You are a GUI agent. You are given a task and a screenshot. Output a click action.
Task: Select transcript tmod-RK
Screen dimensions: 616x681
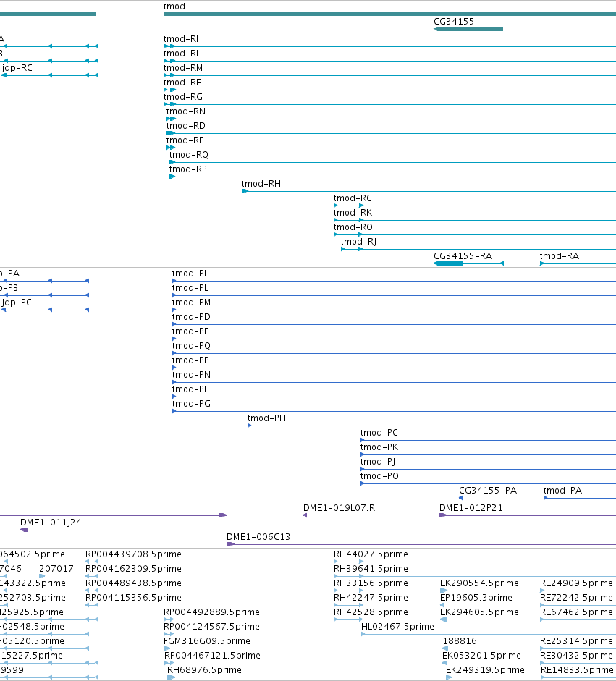tap(353, 213)
